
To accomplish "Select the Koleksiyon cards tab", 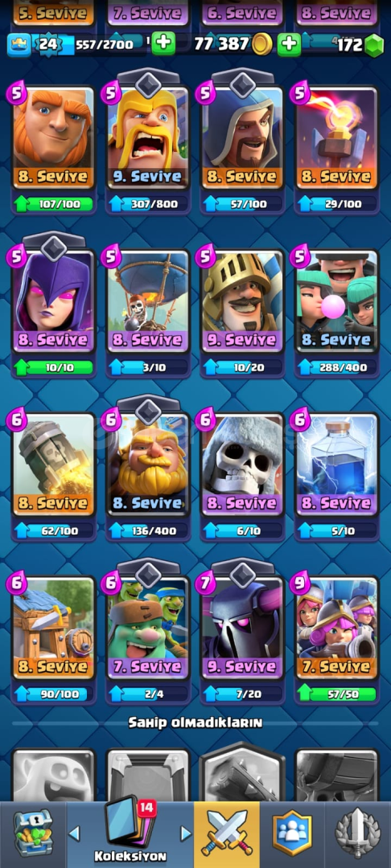I will tap(130, 830).
